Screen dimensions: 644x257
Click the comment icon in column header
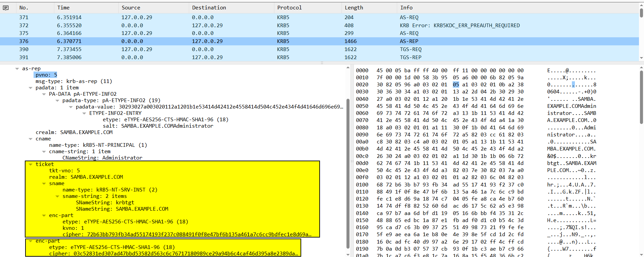(x=6, y=8)
